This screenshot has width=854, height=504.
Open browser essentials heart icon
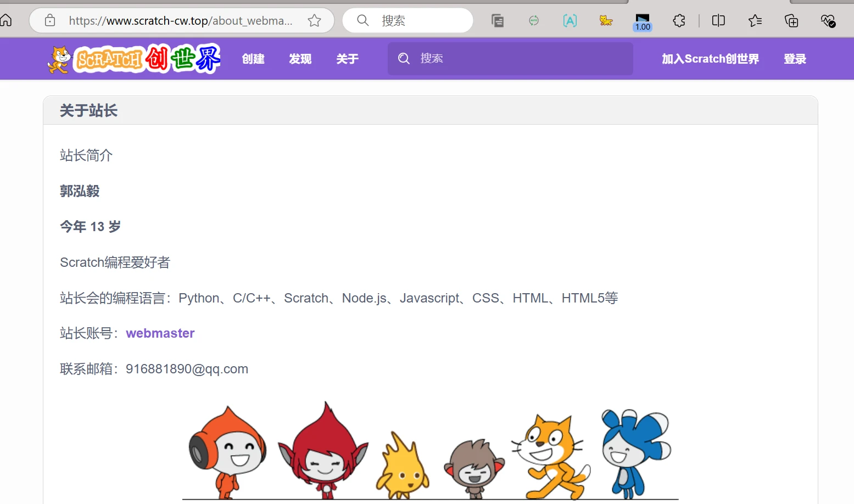tap(828, 21)
